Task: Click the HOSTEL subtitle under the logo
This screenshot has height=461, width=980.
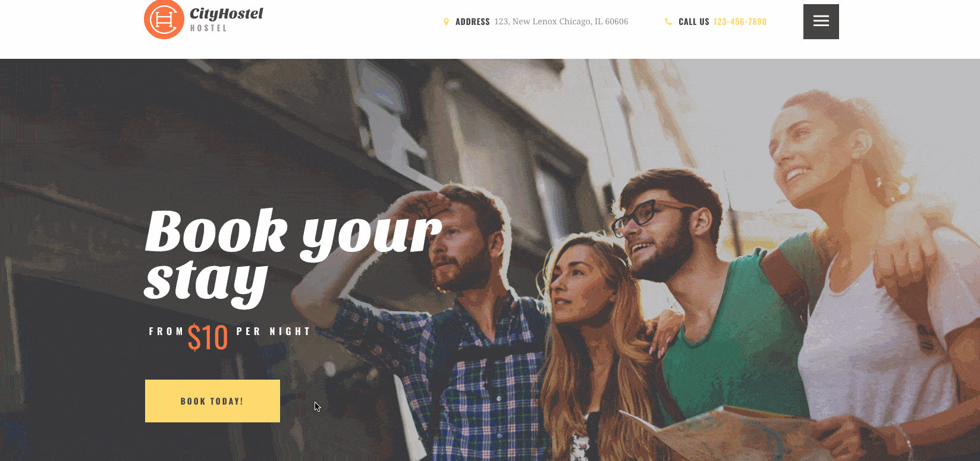Action: pos(209,28)
